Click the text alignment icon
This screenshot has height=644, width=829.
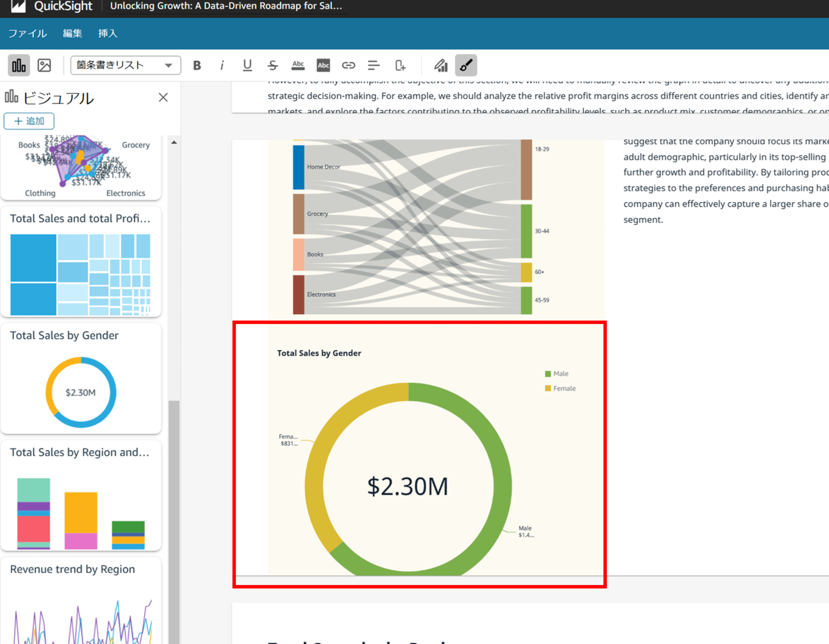tap(374, 65)
